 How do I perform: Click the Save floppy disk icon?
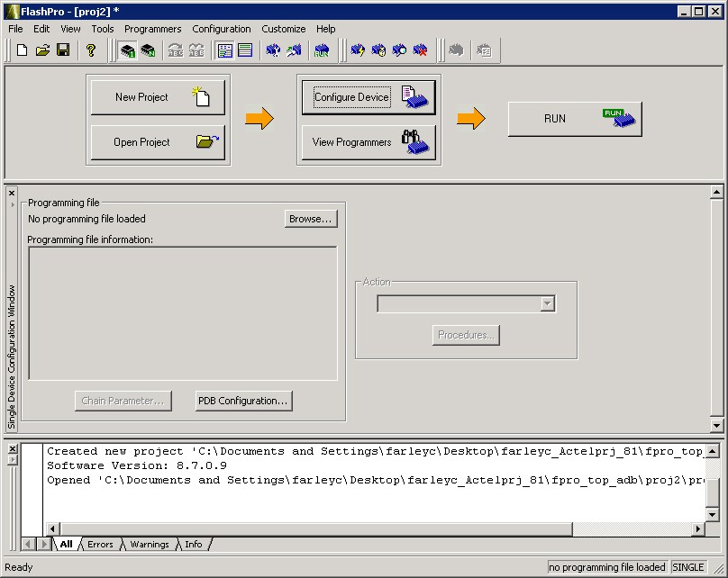click(x=63, y=50)
